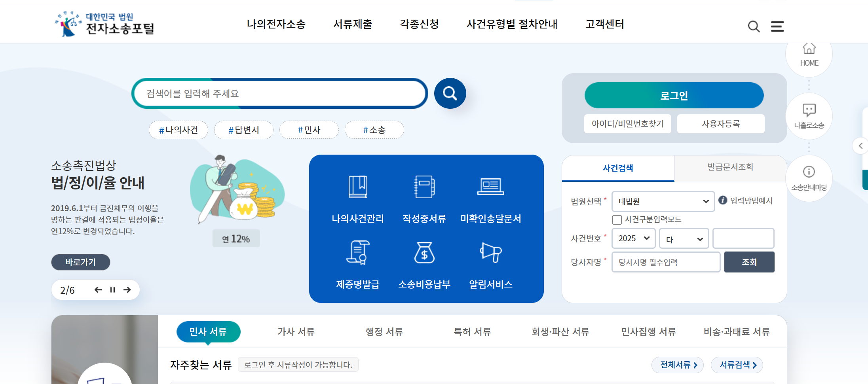868x384 pixels.
Task: Go to next banner slide arrow
Action: 127,290
